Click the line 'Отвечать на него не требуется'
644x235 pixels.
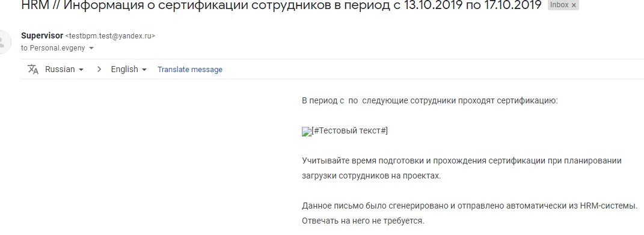pos(363,221)
